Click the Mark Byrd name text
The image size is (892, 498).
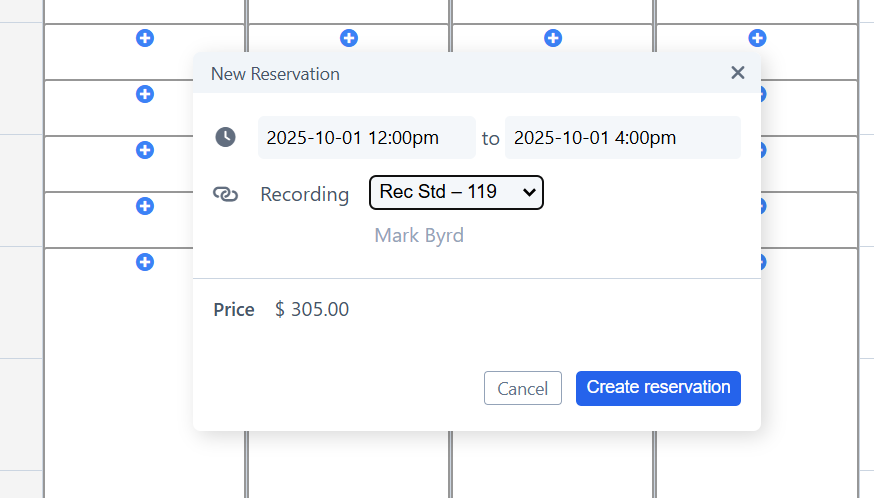(419, 236)
